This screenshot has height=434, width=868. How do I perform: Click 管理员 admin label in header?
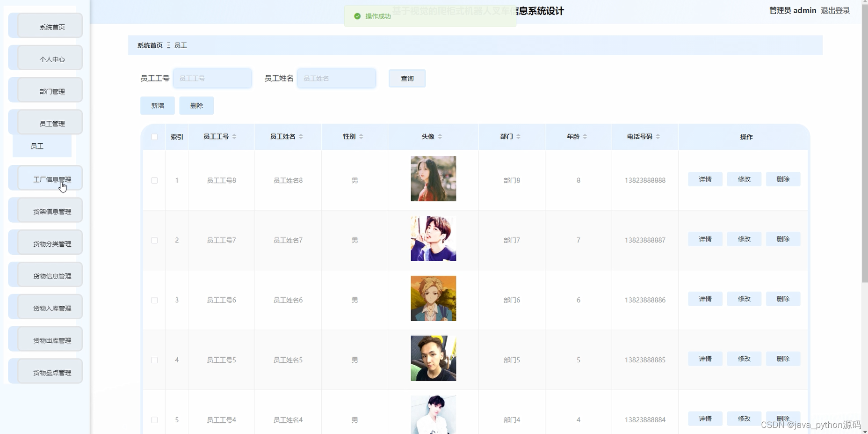(793, 11)
